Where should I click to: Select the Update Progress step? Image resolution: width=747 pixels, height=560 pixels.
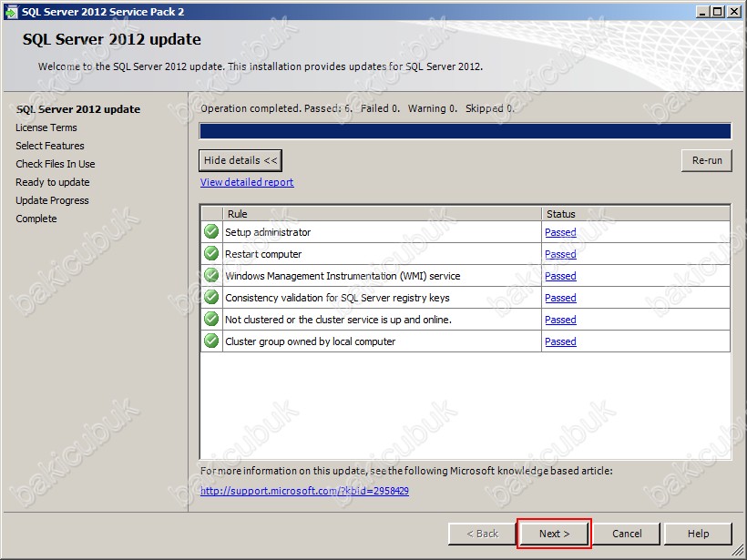[x=52, y=200]
